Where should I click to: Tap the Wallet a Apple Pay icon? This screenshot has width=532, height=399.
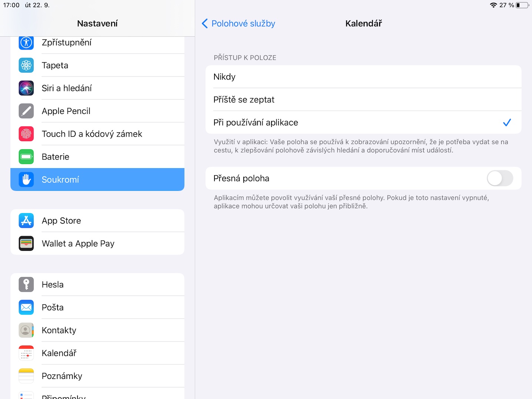click(26, 243)
